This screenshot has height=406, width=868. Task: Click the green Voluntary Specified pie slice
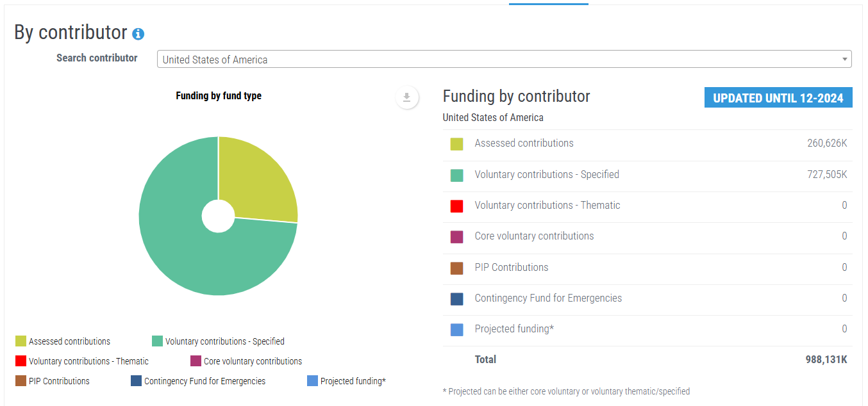click(x=192, y=256)
